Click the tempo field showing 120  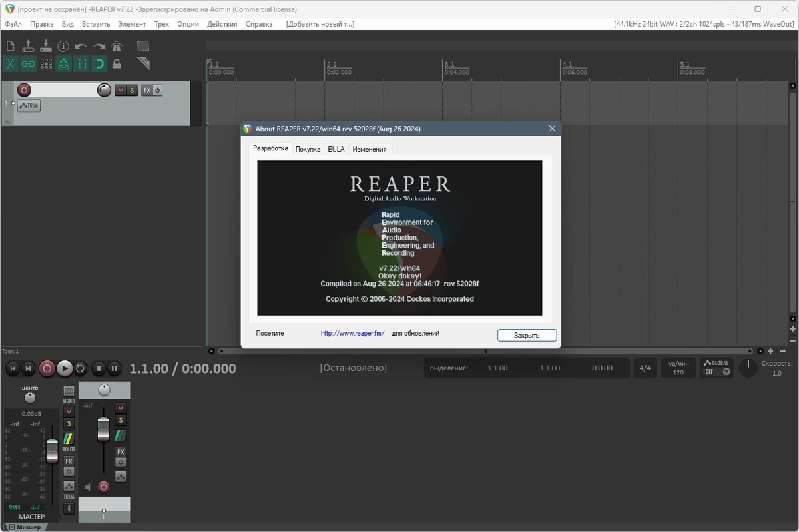point(678,368)
